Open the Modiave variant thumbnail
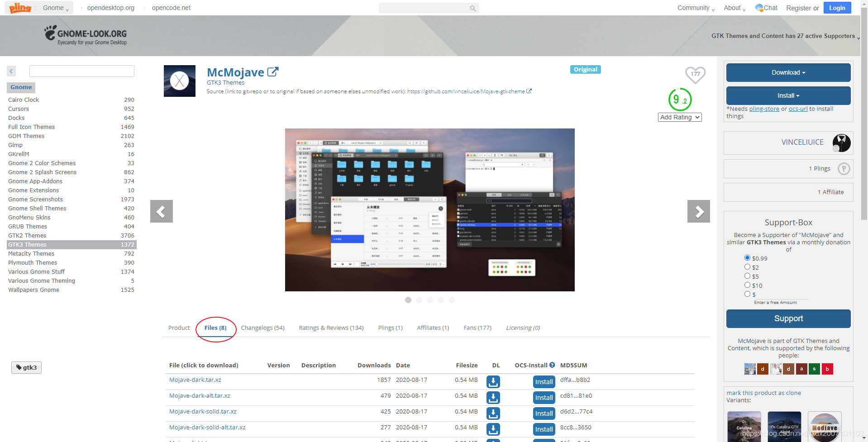The height and width of the screenshot is (442, 868). click(825, 427)
